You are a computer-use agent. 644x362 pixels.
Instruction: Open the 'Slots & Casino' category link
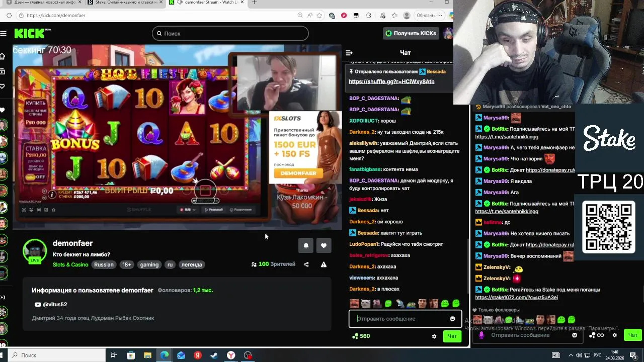click(70, 264)
